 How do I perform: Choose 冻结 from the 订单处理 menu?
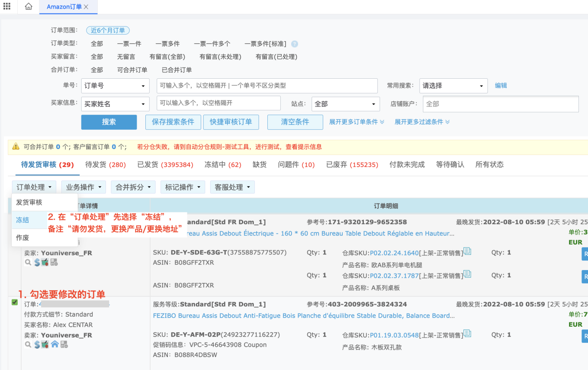(22, 220)
